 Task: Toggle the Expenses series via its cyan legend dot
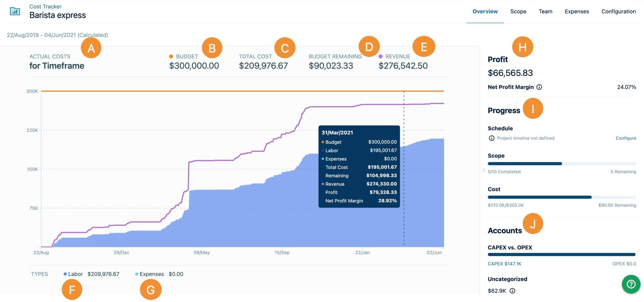pos(136,274)
